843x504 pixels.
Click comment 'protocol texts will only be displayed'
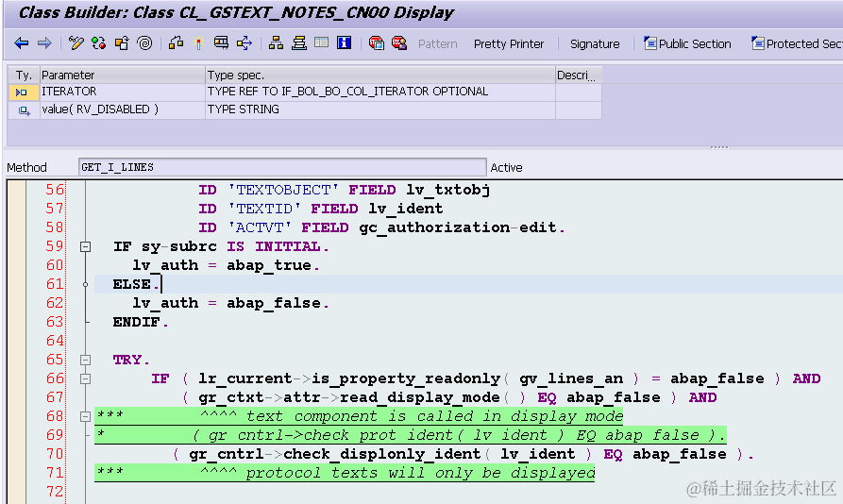pos(420,473)
